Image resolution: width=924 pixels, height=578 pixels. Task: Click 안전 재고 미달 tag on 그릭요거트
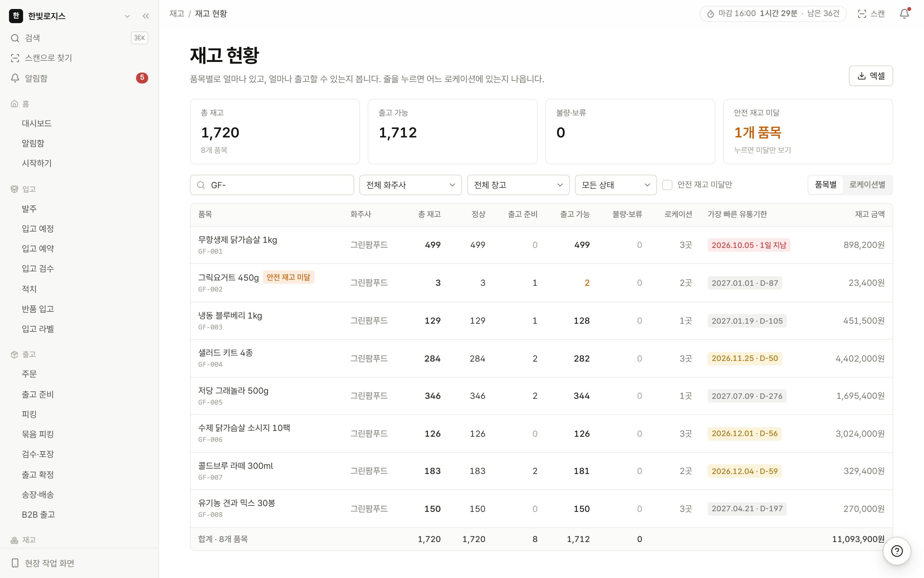288,277
